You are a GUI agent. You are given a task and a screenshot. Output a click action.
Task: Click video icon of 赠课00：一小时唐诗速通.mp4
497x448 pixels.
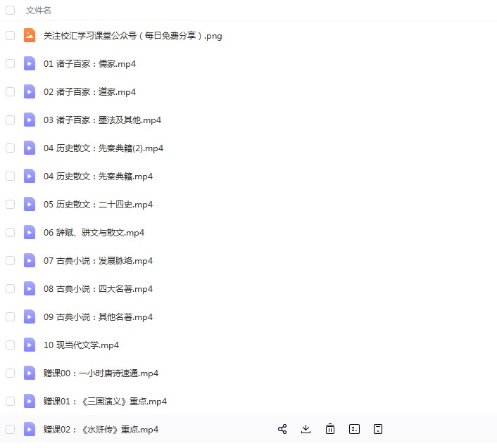[x=30, y=373]
